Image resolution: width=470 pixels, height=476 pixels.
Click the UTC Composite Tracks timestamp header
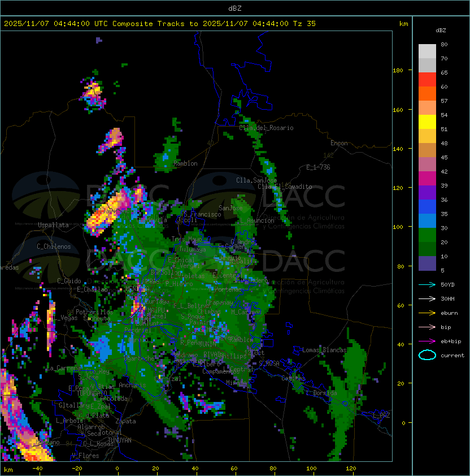[x=160, y=24]
